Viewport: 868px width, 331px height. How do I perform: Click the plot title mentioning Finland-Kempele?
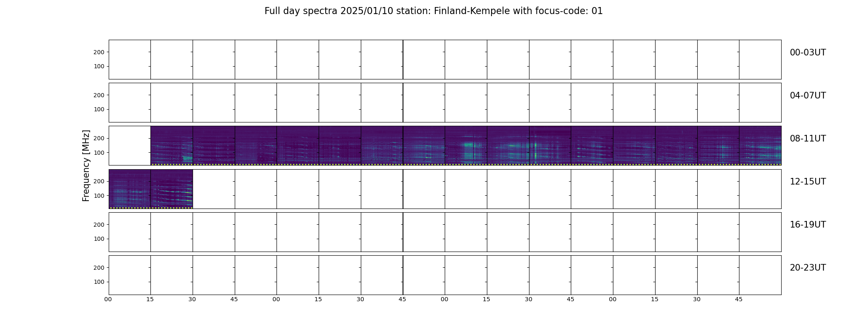[x=434, y=11]
